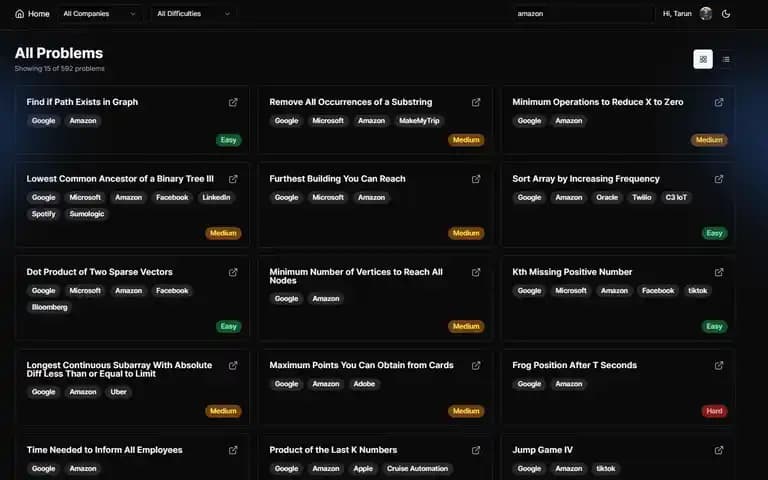Switch to list view layout
Viewport: 768px width, 480px height.
[x=726, y=59]
